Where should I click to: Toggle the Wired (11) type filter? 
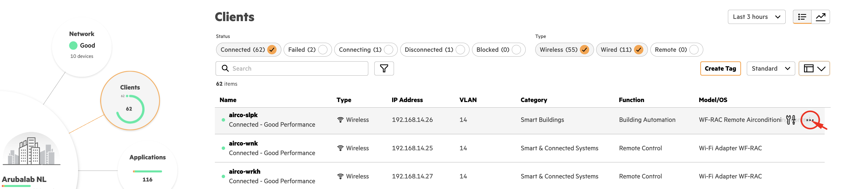click(x=638, y=50)
